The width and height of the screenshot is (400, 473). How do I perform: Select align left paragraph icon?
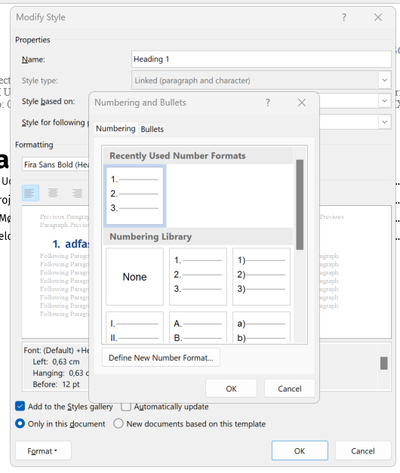30,193
